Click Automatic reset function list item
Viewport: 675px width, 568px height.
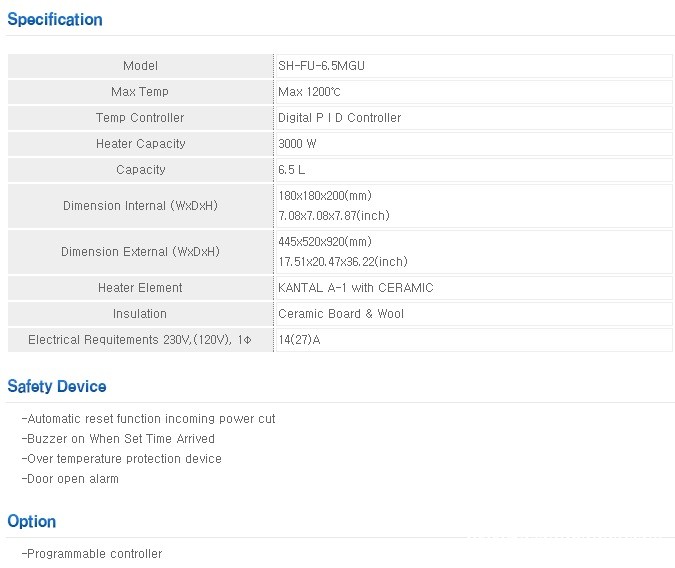coord(148,419)
